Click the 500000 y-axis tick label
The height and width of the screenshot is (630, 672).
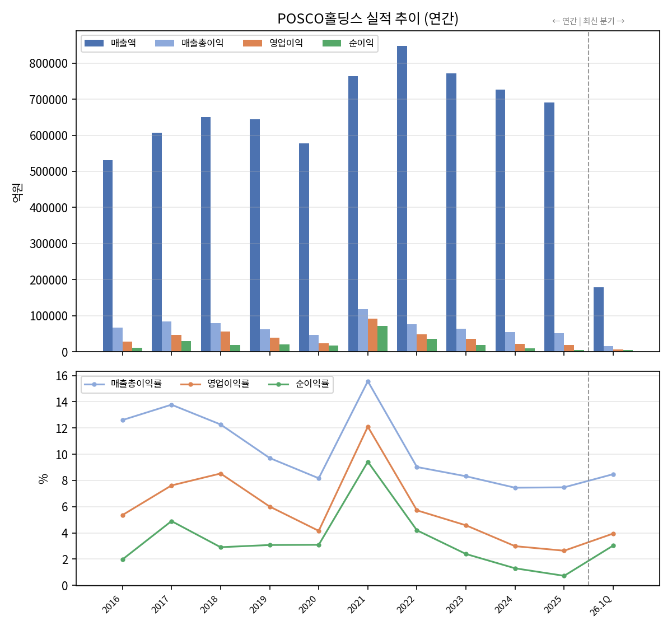49,172
